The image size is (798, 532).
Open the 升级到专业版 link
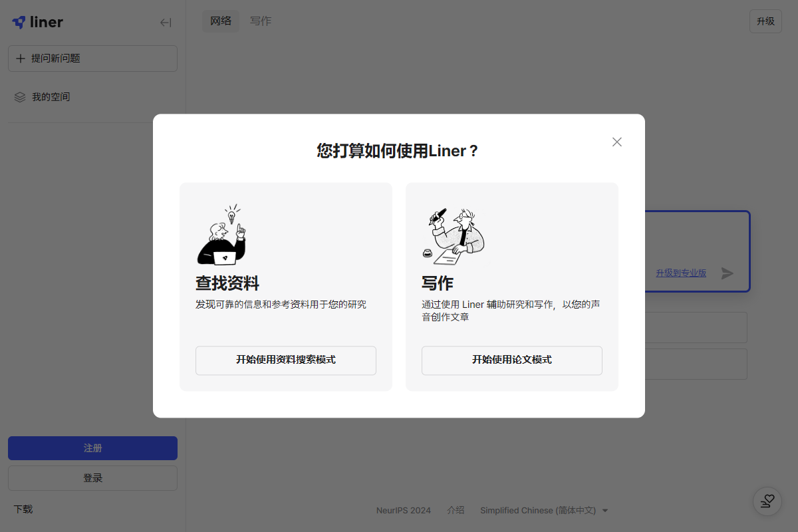click(x=681, y=273)
